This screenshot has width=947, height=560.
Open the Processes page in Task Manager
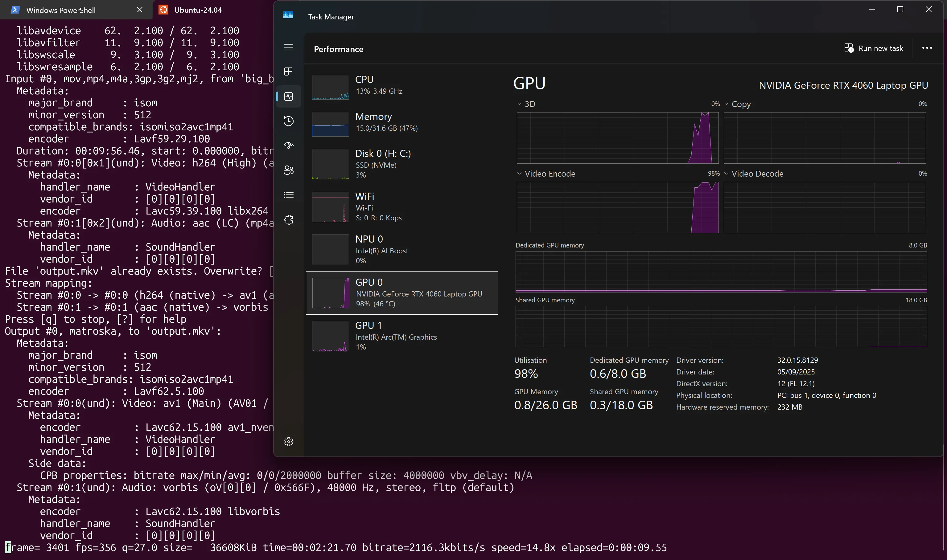[x=288, y=71]
